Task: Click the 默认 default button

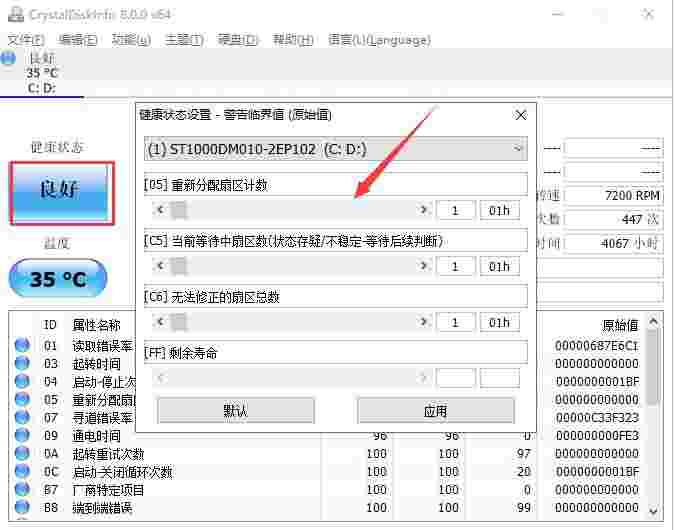Action: pyautogui.click(x=236, y=411)
